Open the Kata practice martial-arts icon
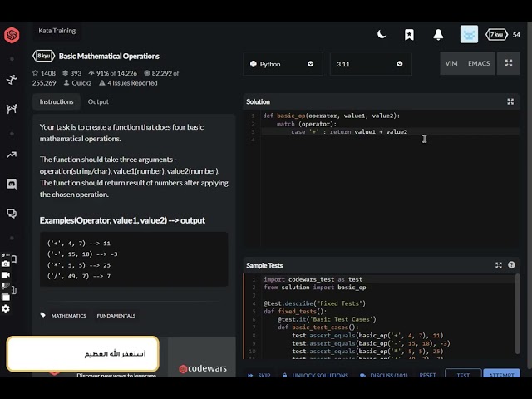532x399 pixels. click(x=12, y=80)
